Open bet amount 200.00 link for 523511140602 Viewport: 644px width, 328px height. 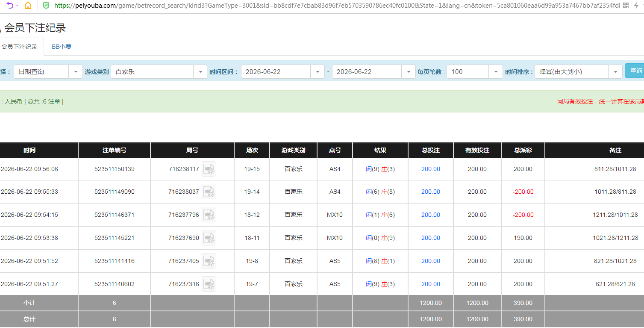coord(430,284)
